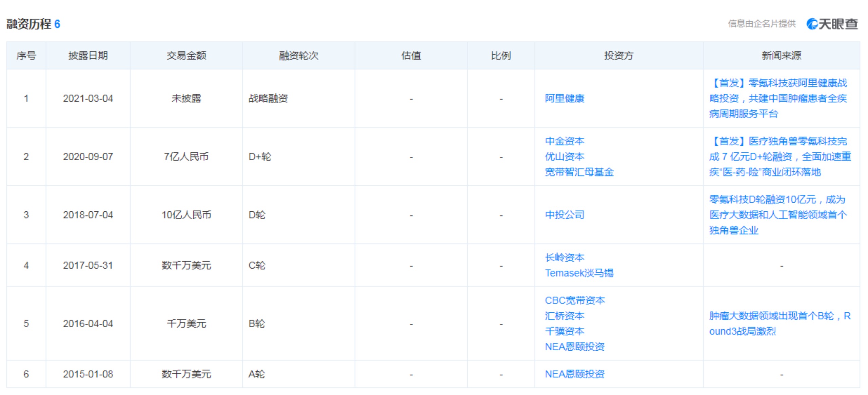Open news about D轮融资10亿元
This screenshot has width=868, height=395.
tap(778, 215)
